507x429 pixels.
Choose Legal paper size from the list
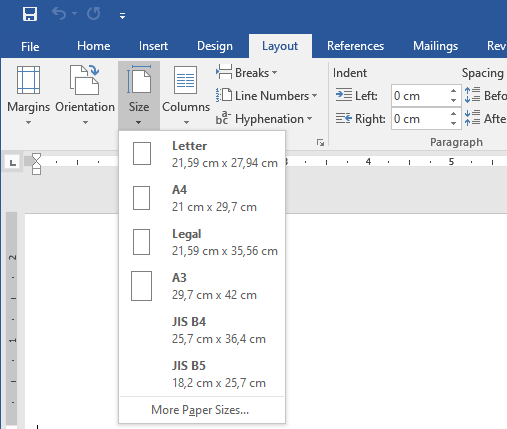coord(202,242)
